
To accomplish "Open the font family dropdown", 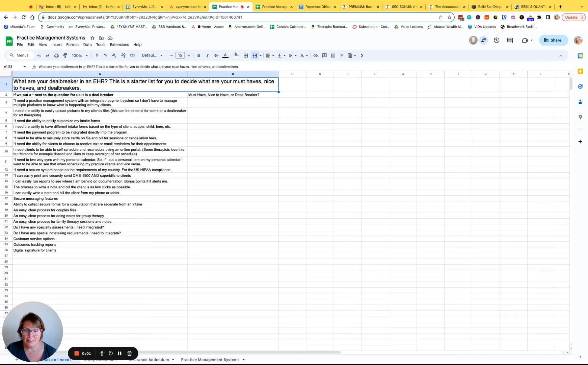I will pos(152,55).
